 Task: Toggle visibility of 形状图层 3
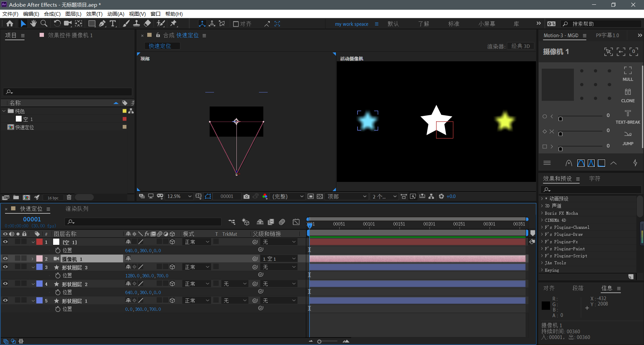(5, 267)
